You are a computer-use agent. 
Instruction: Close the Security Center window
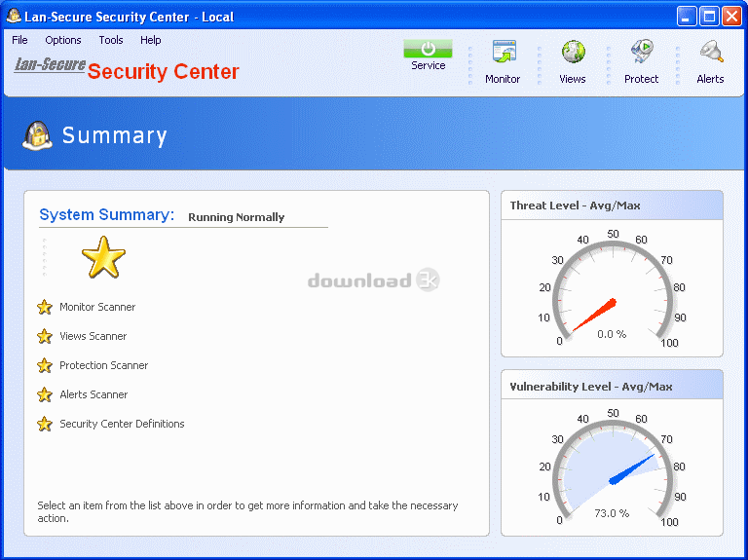pos(731,17)
